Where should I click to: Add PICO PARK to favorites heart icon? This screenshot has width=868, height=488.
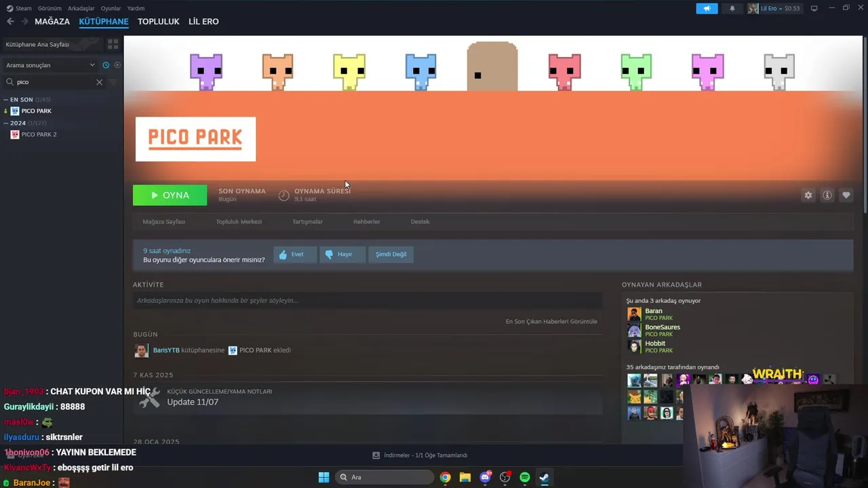[846, 195]
